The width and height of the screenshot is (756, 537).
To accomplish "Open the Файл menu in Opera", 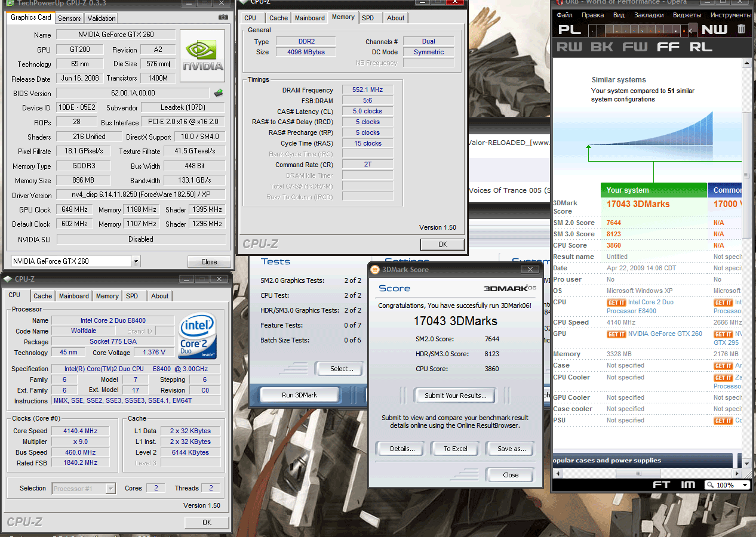I will point(564,15).
